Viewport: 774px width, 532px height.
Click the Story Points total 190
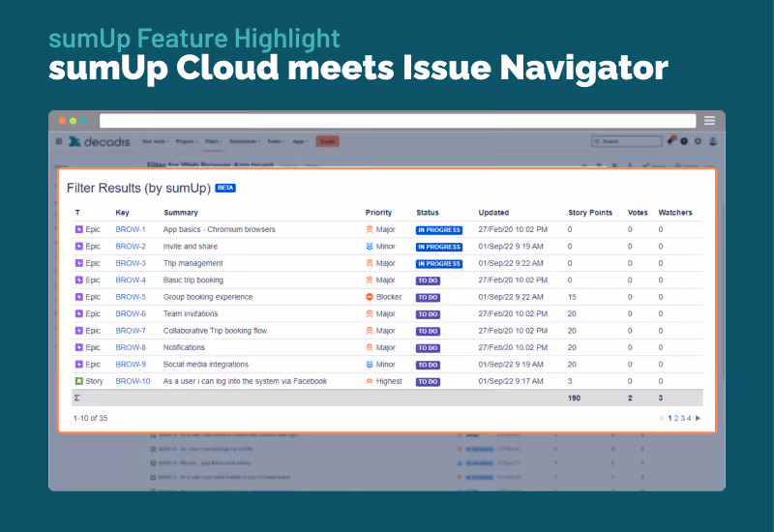[x=574, y=398]
